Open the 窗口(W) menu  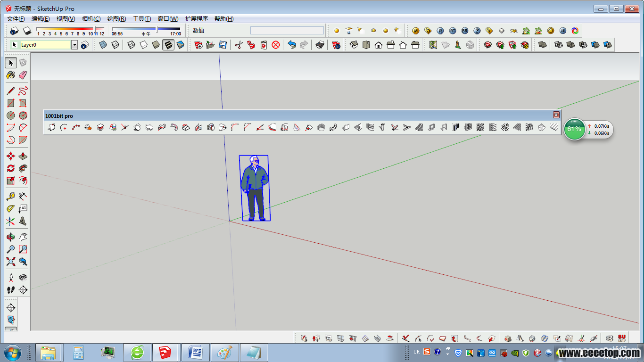[x=168, y=19]
